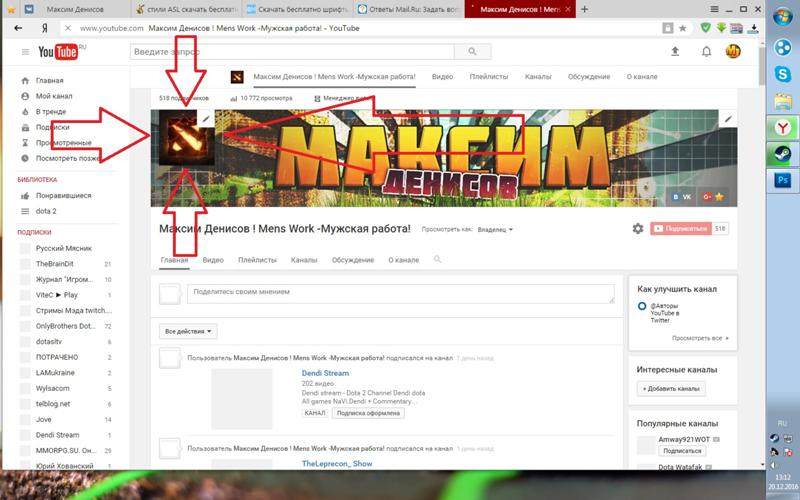This screenshot has height=500, width=800.
Task: Open 'TheBrainDit' subscription
Action: click(x=55, y=264)
